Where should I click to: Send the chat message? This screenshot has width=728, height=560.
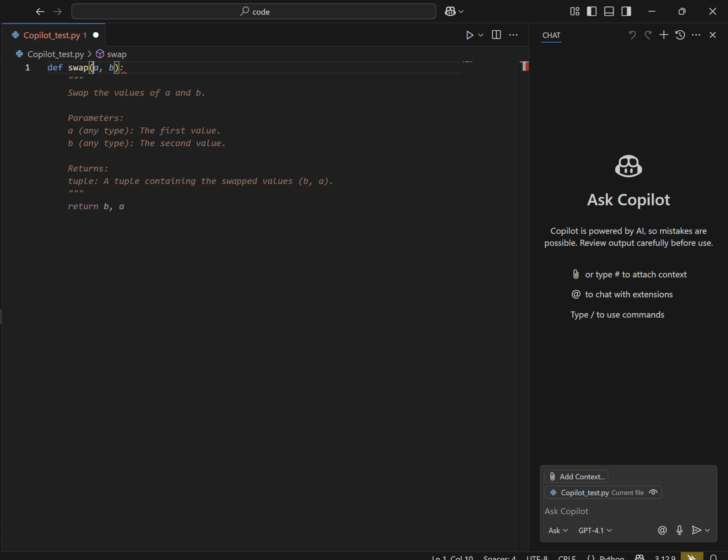tap(696, 530)
